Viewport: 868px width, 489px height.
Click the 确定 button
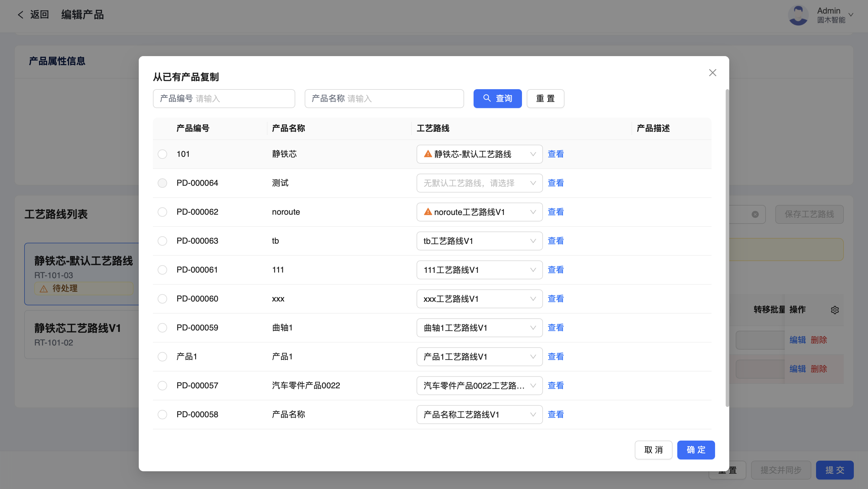click(x=696, y=450)
